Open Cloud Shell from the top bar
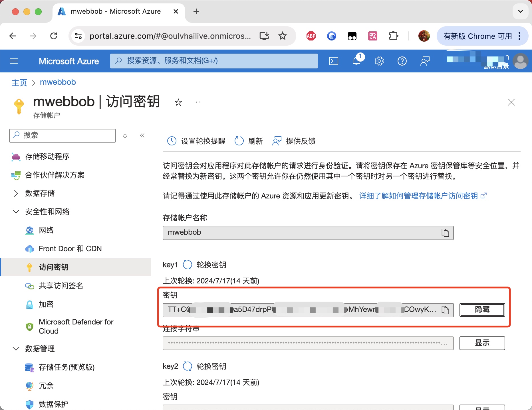532x410 pixels. click(334, 61)
